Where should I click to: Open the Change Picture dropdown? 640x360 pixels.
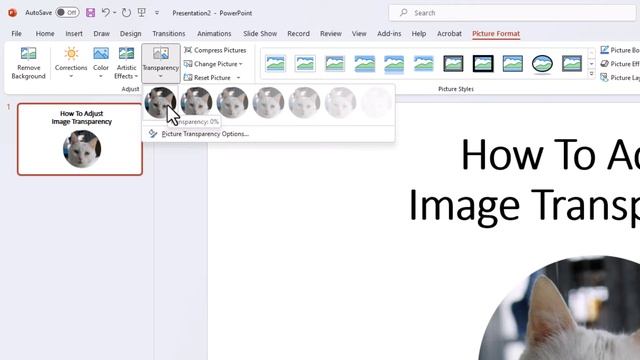(x=213, y=64)
